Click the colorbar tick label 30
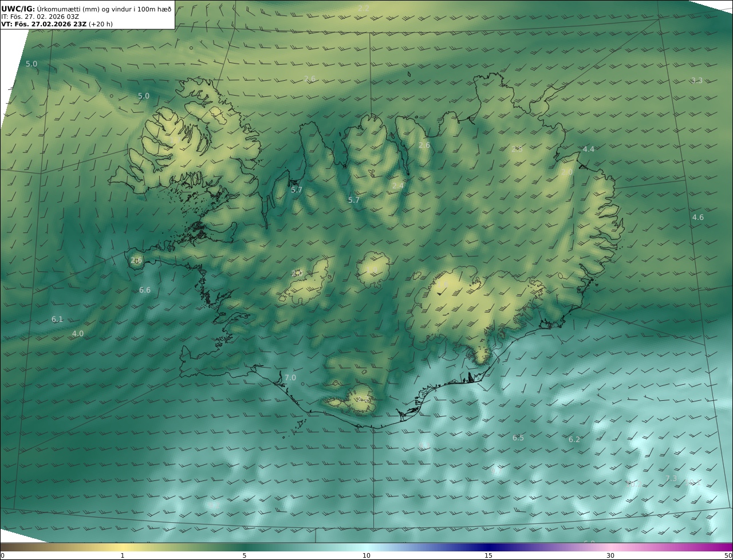This screenshot has width=733, height=560. point(610,556)
